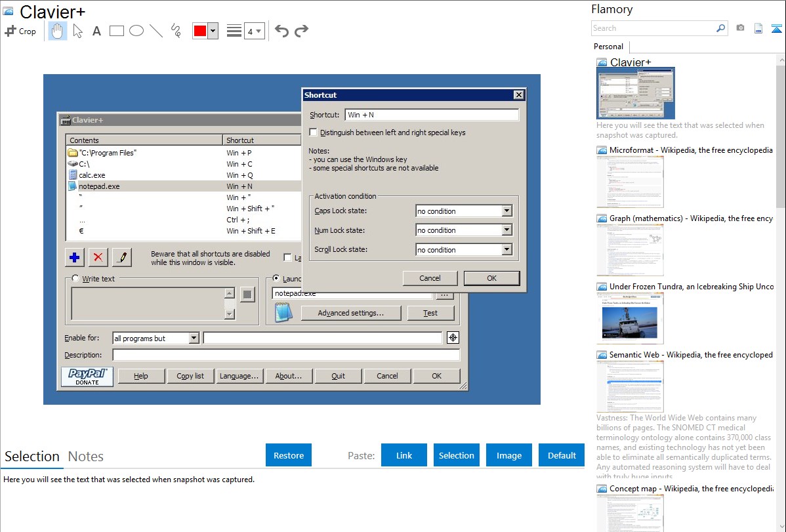
Task: Click the Advanced settings button
Action: 351,313
